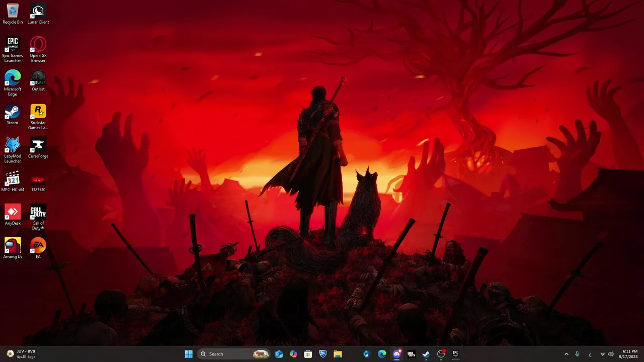
Task: Select the LabyMod Launcher desktop shortcut
Action: click(13, 150)
